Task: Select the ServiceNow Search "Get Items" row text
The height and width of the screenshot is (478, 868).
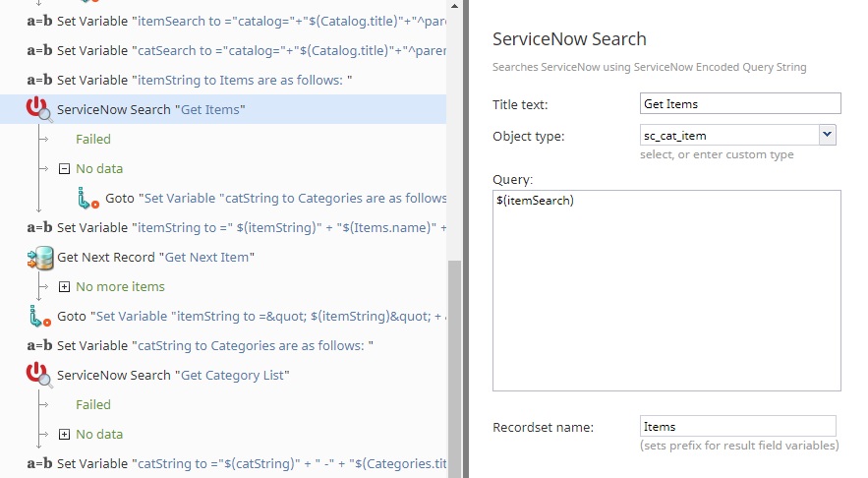Action: pos(151,110)
